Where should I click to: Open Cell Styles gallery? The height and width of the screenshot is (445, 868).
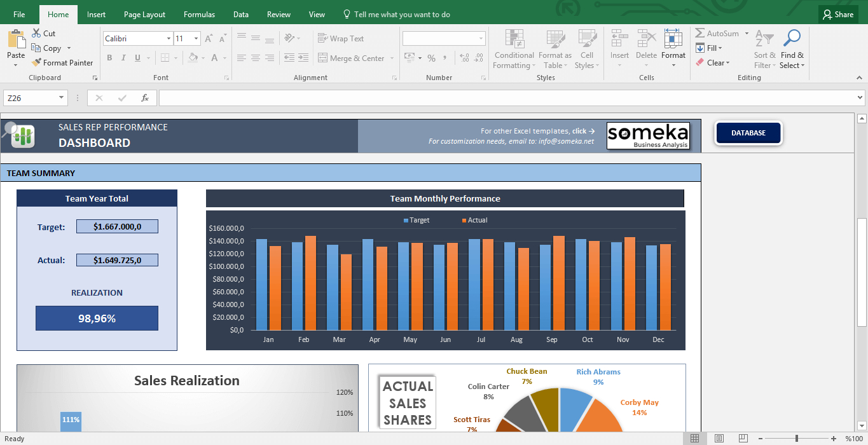click(x=586, y=39)
